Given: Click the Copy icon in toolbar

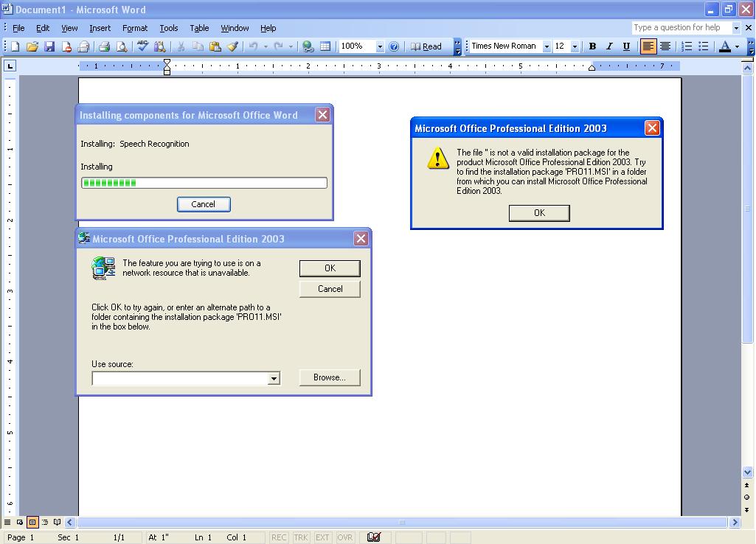Looking at the screenshot, I should [x=198, y=46].
